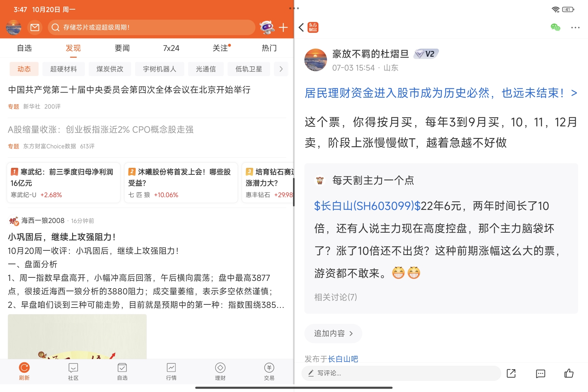Viewport: 588px width, 392px height.
Task: Open the robot assistant icon
Action: click(267, 27)
